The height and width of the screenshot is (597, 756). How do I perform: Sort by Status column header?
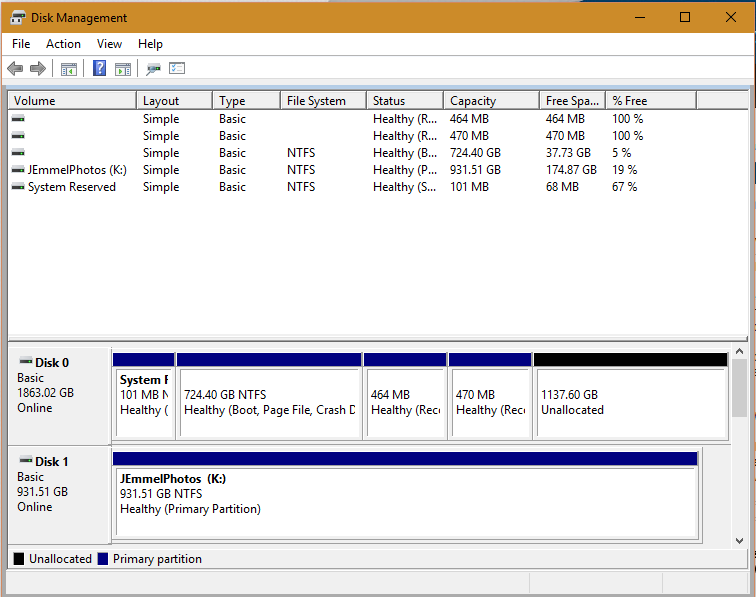(x=405, y=101)
